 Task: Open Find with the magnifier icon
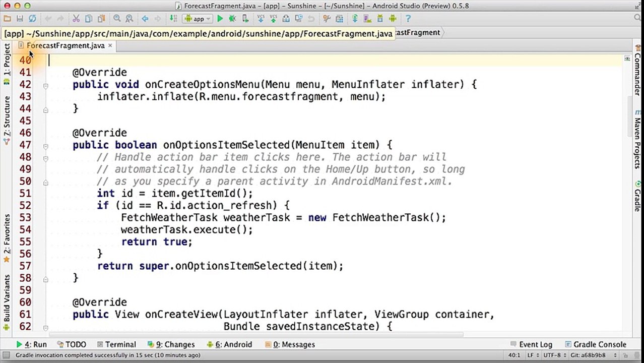click(116, 19)
